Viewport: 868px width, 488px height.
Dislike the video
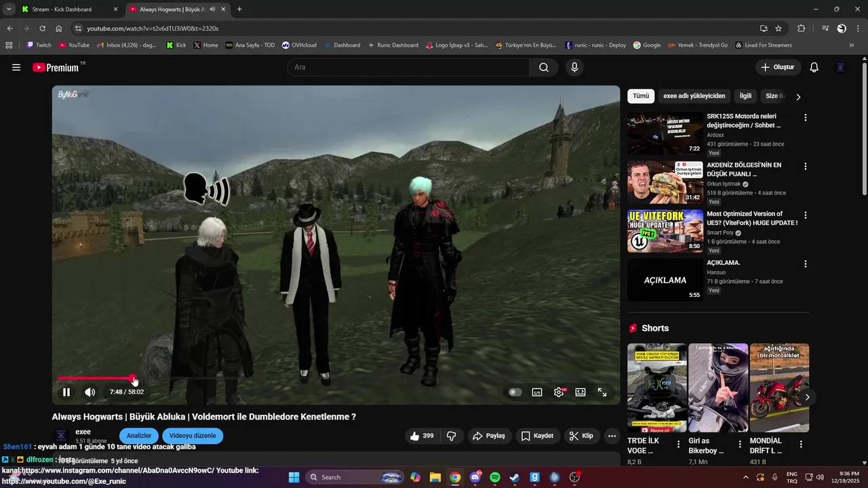(x=452, y=436)
